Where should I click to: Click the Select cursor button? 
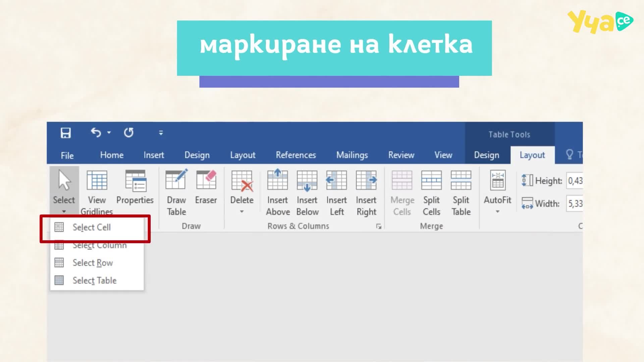click(x=64, y=191)
